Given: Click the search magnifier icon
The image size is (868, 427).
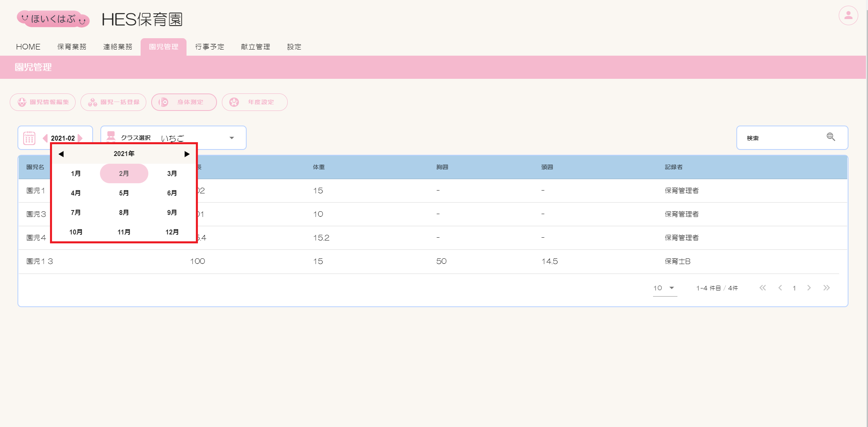Looking at the screenshot, I should 831,137.
